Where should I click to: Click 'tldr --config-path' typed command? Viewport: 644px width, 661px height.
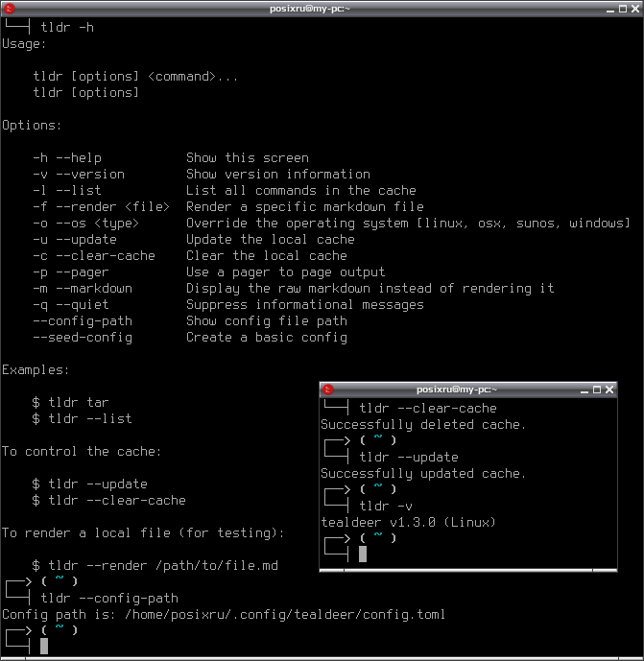point(109,599)
